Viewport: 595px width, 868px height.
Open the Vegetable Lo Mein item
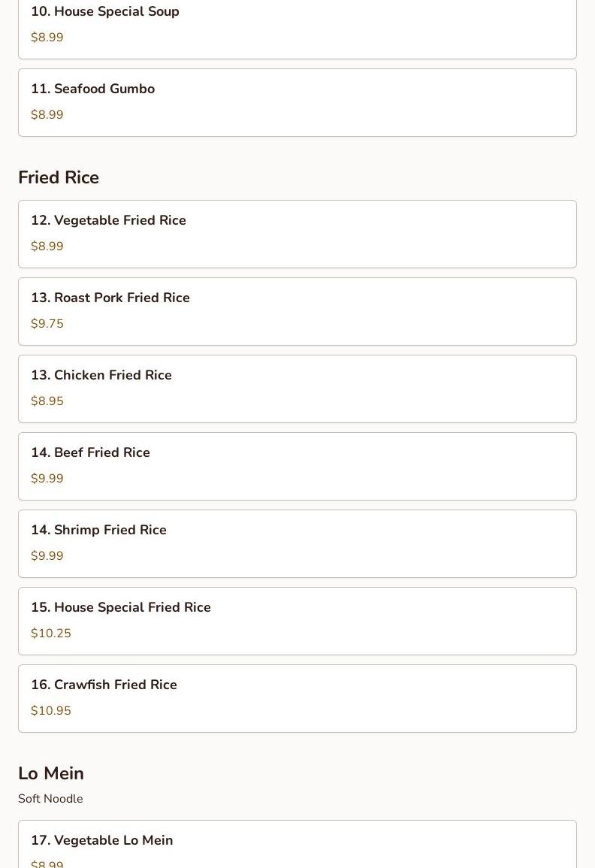coord(297,844)
